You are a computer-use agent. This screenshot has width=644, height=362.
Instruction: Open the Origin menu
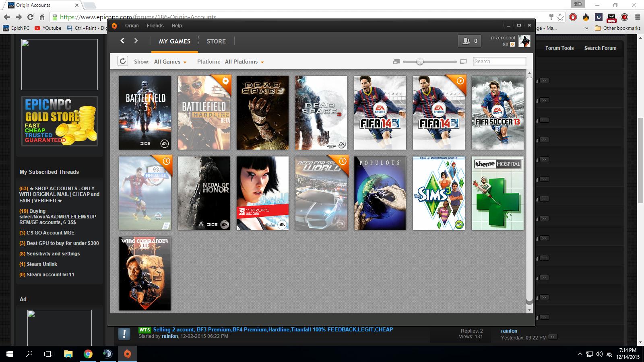(132, 26)
